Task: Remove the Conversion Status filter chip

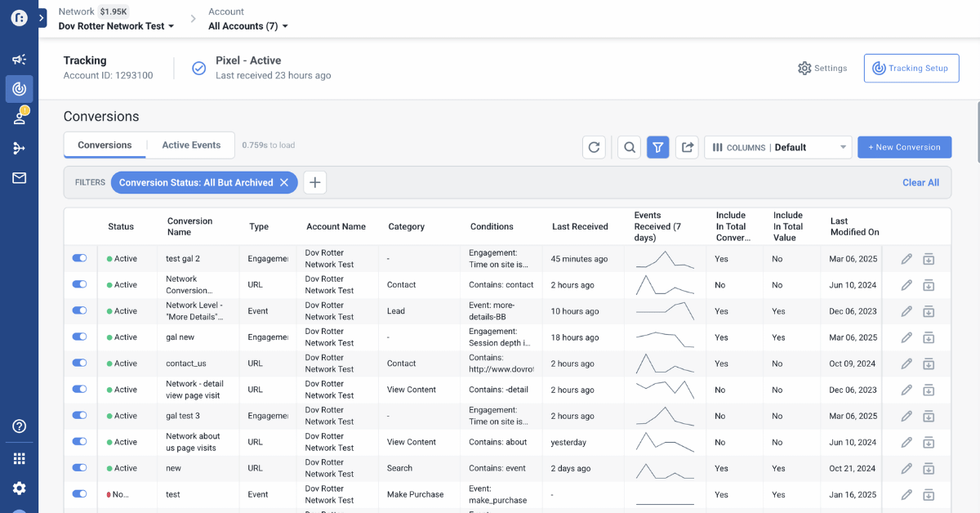Action: (x=284, y=182)
